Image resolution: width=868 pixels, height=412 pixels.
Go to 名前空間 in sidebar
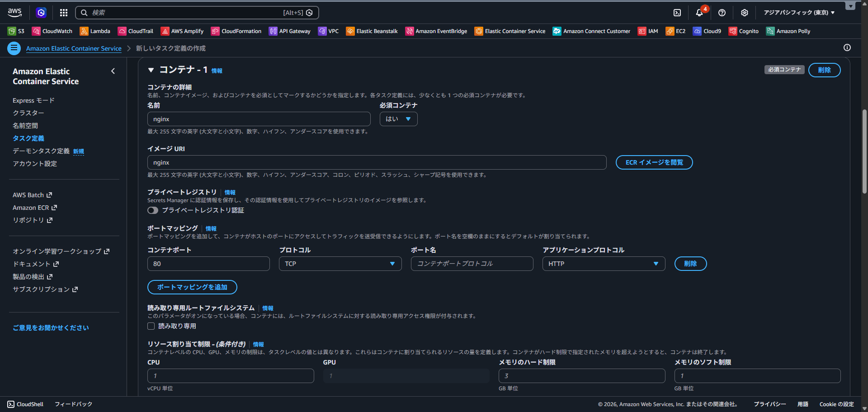(25, 126)
